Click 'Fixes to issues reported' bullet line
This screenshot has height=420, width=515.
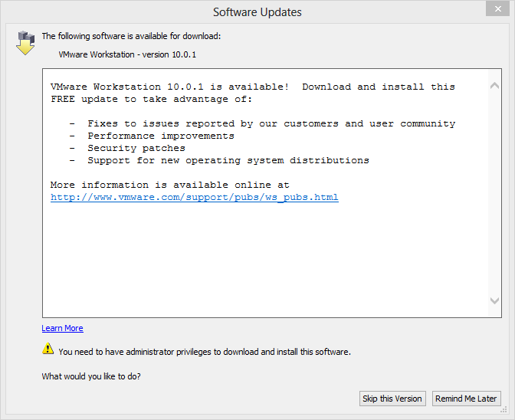pos(271,124)
